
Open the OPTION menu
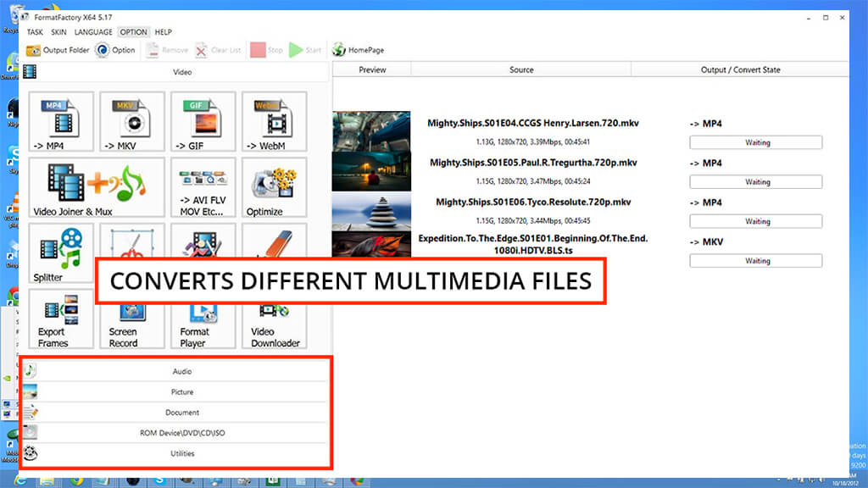click(x=133, y=32)
